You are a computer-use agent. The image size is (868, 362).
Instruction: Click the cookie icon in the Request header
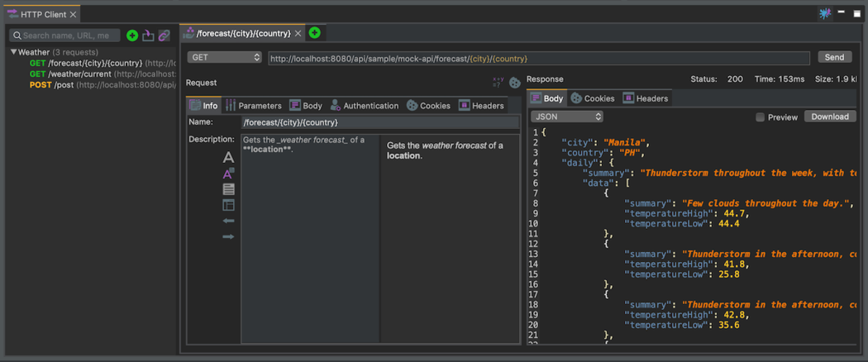coord(514,83)
